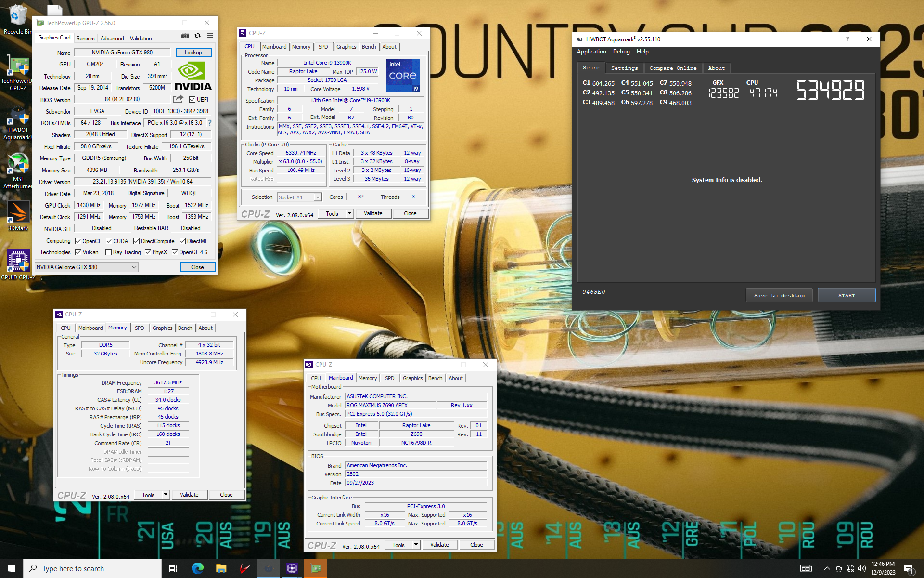The height and width of the screenshot is (578, 924).
Task: Open Aquamark Compare Online tab
Action: click(x=673, y=68)
